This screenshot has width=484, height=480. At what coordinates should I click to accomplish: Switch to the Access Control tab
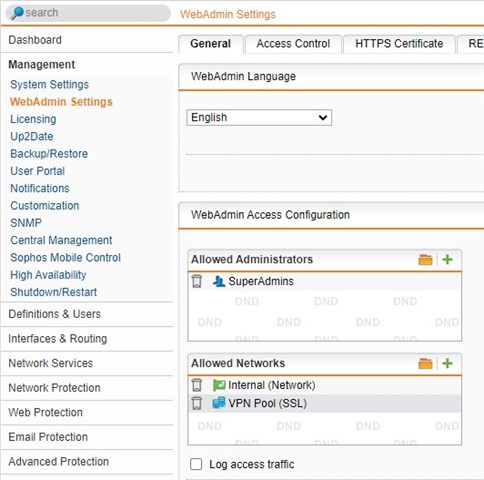[293, 44]
